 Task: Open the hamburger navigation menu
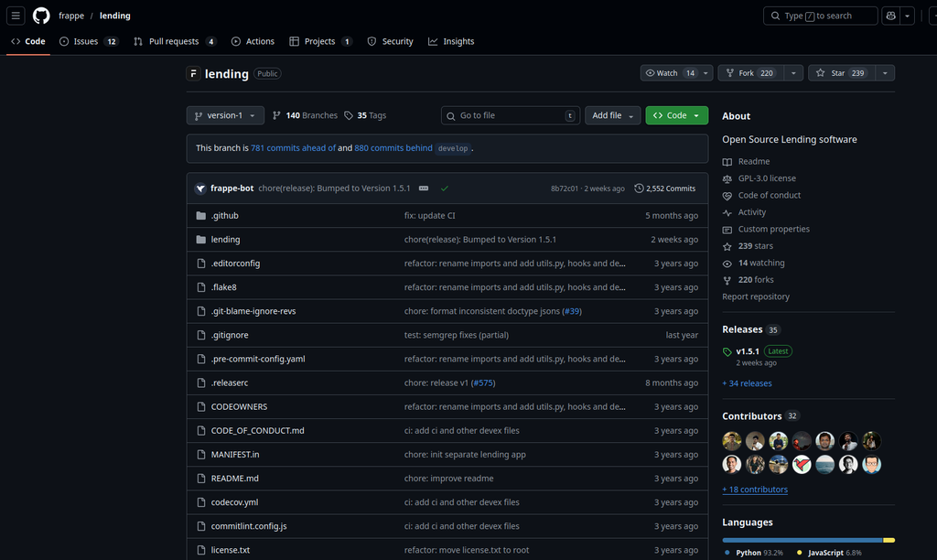pyautogui.click(x=16, y=16)
